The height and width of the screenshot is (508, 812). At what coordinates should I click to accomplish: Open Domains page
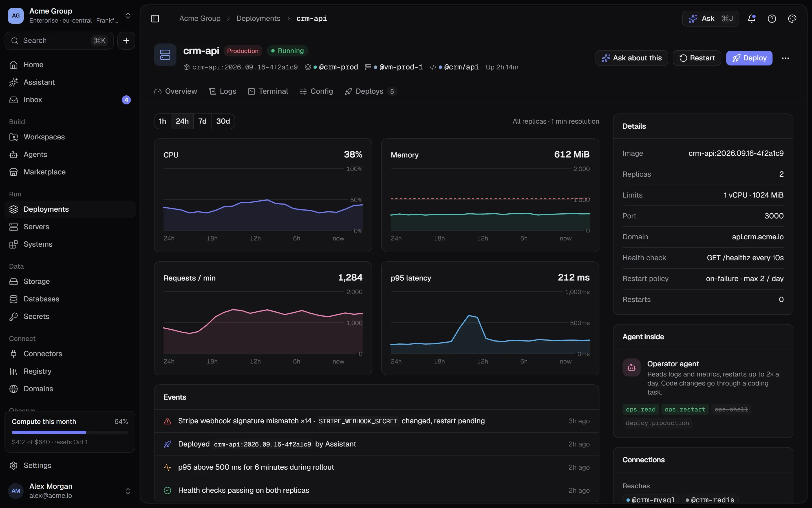[70, 389]
